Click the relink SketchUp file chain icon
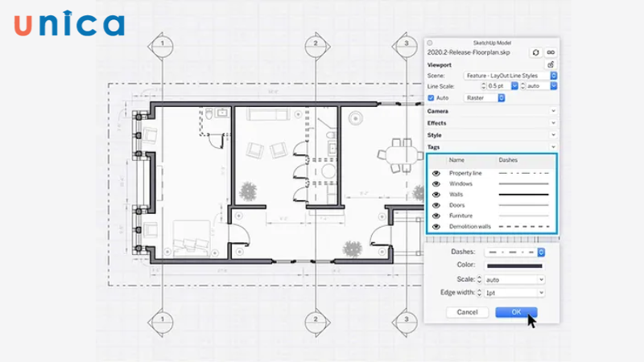The image size is (644, 362). [x=551, y=52]
